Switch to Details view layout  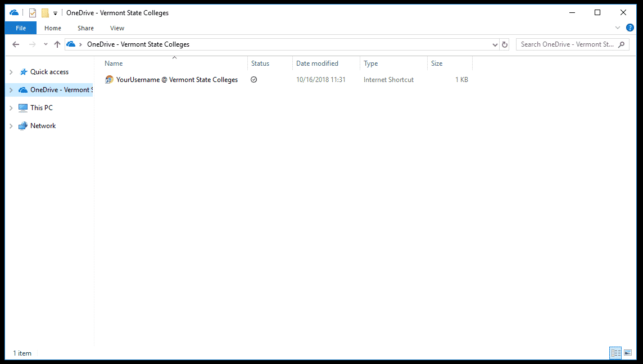pyautogui.click(x=615, y=353)
